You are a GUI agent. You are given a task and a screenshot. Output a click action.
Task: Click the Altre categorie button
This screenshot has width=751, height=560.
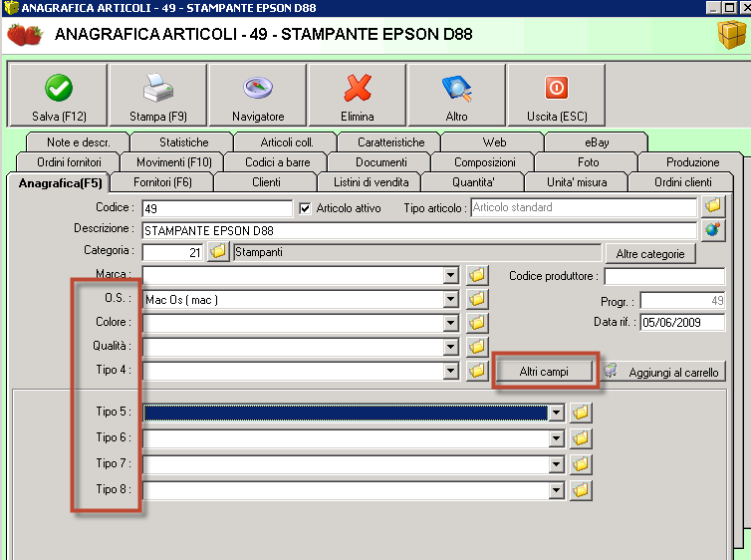click(650, 254)
